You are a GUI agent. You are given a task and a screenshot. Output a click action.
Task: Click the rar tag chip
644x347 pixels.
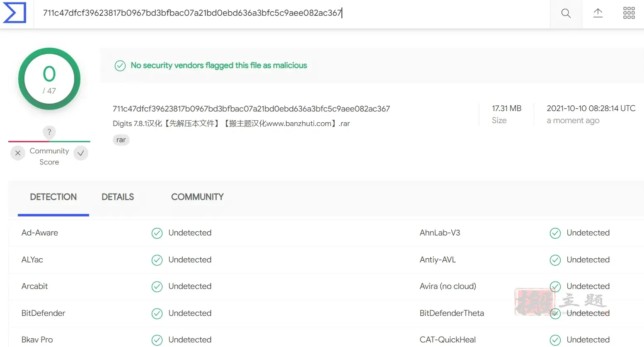121,140
